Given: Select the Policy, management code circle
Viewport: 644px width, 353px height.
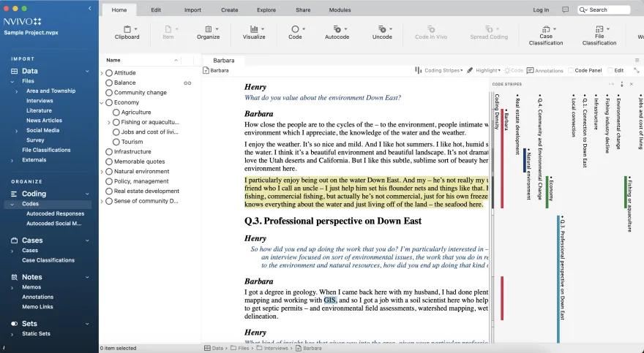Looking at the screenshot, I should [x=109, y=181].
